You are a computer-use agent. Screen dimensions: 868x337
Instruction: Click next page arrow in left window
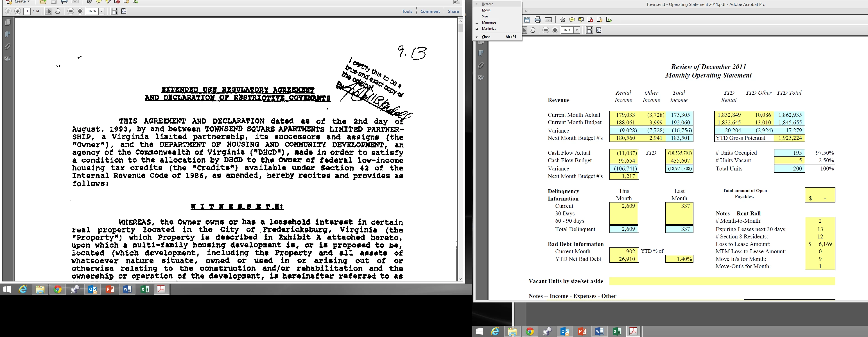[17, 11]
